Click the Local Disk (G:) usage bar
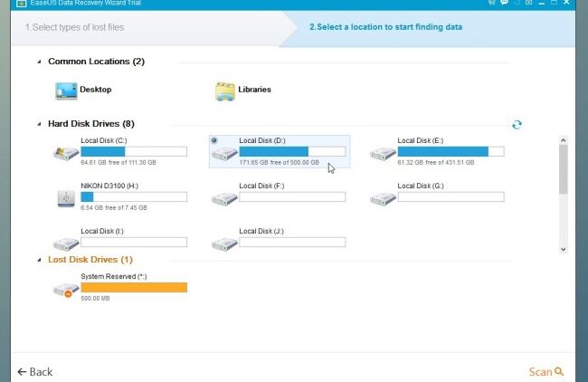This screenshot has height=382, width=588. pyautogui.click(x=450, y=196)
